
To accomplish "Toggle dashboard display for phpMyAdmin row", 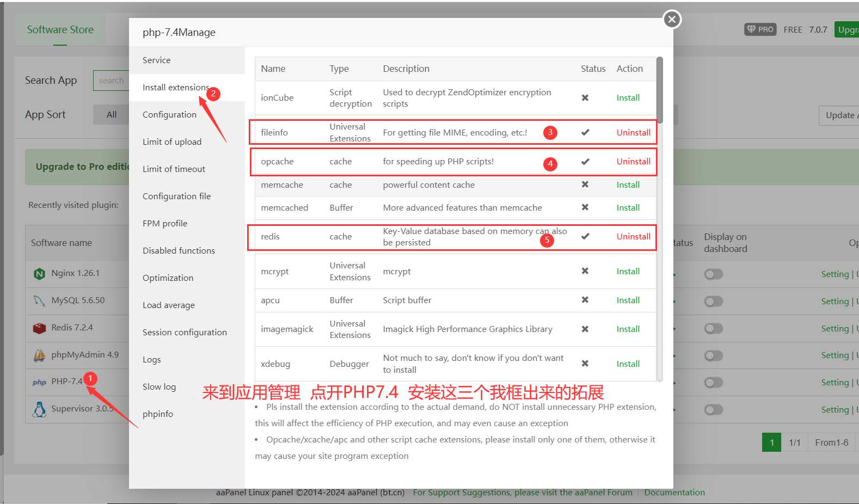I will coord(714,355).
